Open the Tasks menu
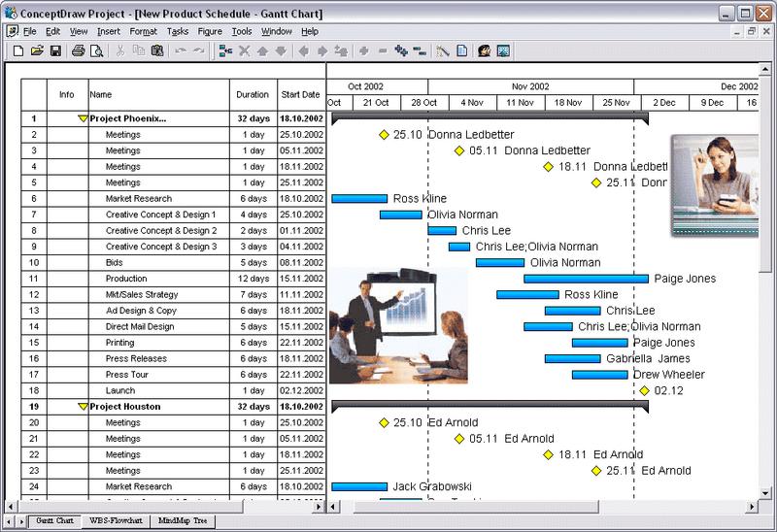This screenshot has height=532, width=777. tap(177, 31)
